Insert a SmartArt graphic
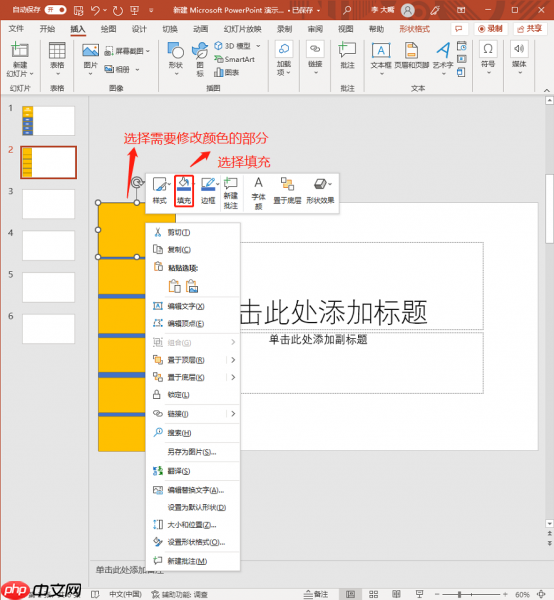The image size is (554, 600). (235, 59)
